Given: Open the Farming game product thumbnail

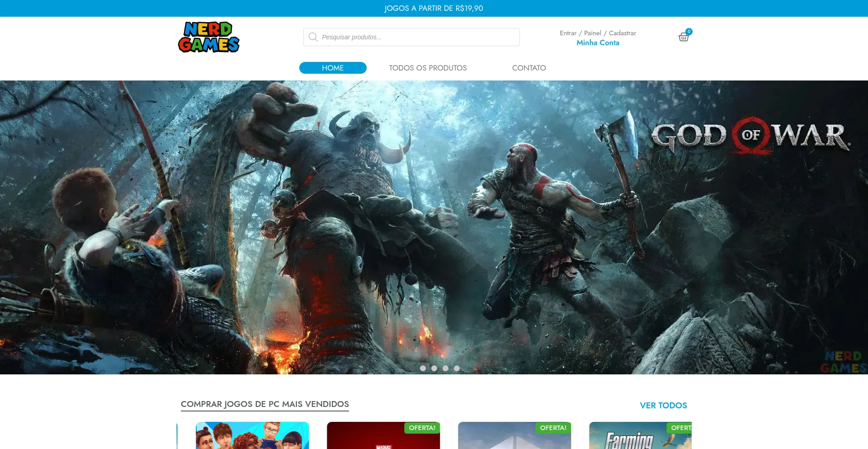Looking at the screenshot, I should coord(640,435).
